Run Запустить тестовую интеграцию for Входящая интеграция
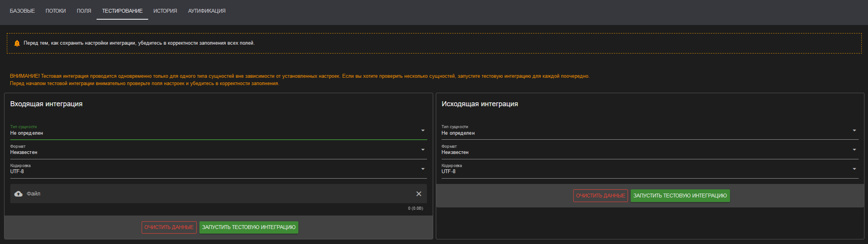868x244 pixels. (249, 227)
